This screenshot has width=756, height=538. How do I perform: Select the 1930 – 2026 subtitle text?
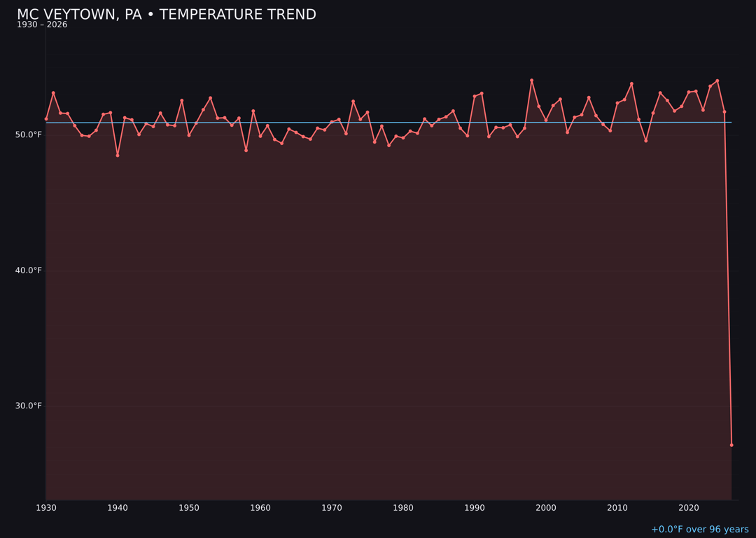(42, 24)
